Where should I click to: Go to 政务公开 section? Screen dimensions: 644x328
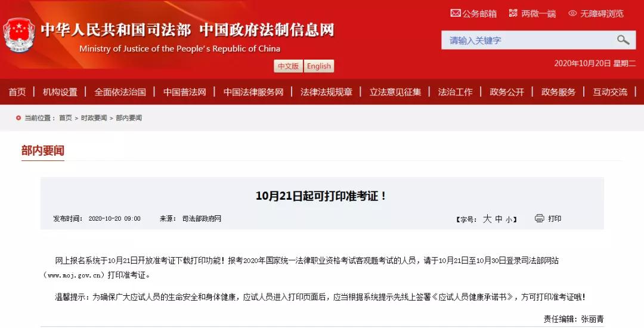point(507,92)
